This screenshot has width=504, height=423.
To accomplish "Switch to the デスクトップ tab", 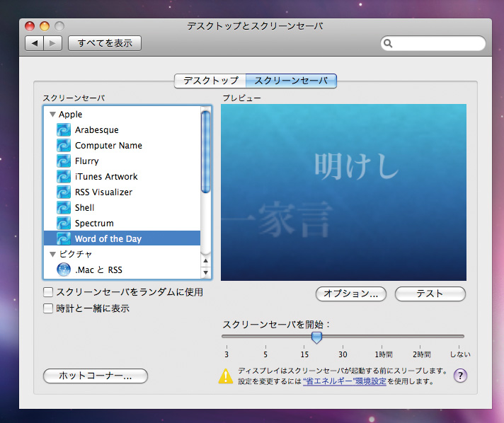I will tap(210, 81).
